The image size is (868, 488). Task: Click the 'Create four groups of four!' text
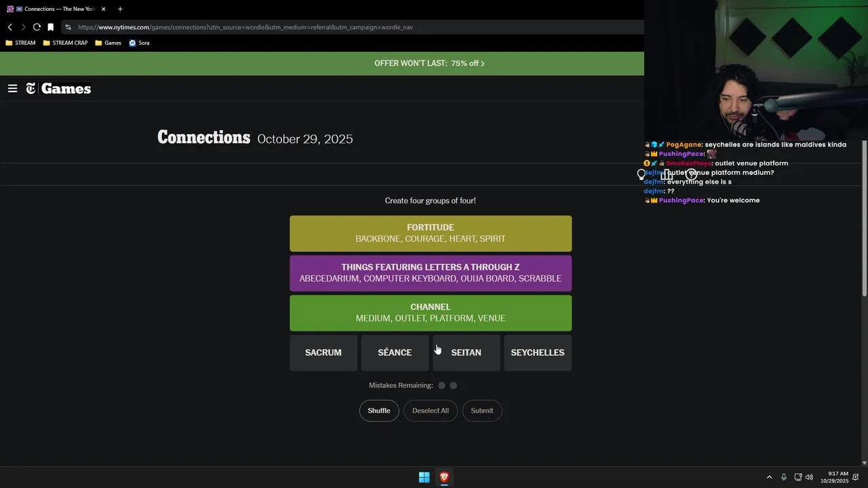431,201
